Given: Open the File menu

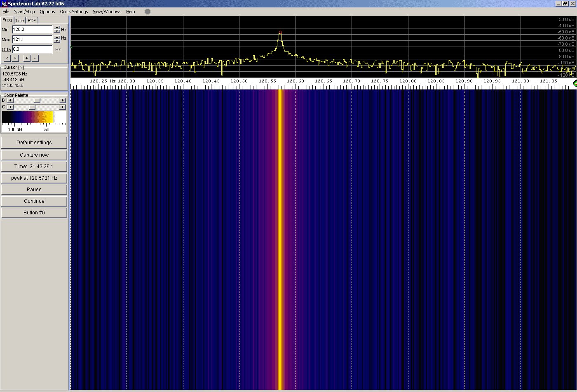Looking at the screenshot, I should 6,12.
